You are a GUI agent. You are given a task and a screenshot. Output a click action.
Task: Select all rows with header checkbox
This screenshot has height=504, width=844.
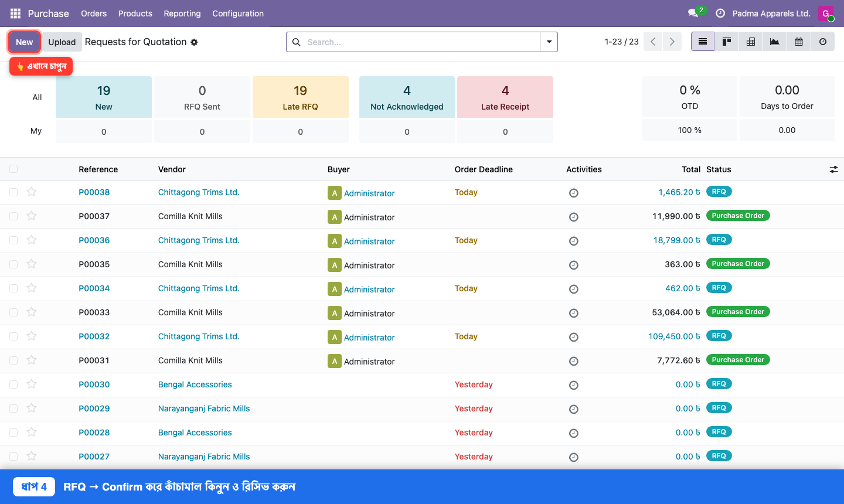point(13,169)
